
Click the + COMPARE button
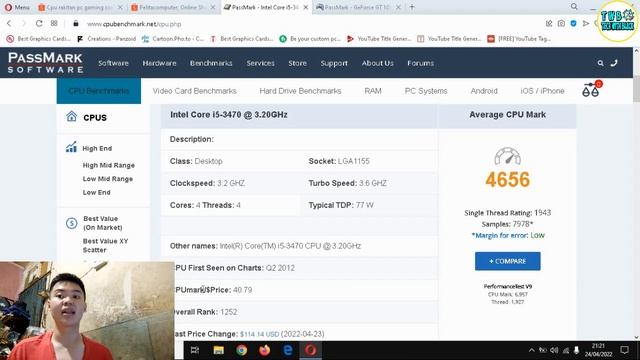click(x=507, y=261)
